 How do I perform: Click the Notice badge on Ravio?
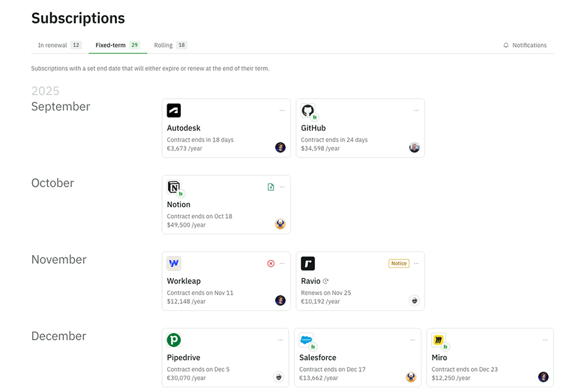click(x=399, y=263)
